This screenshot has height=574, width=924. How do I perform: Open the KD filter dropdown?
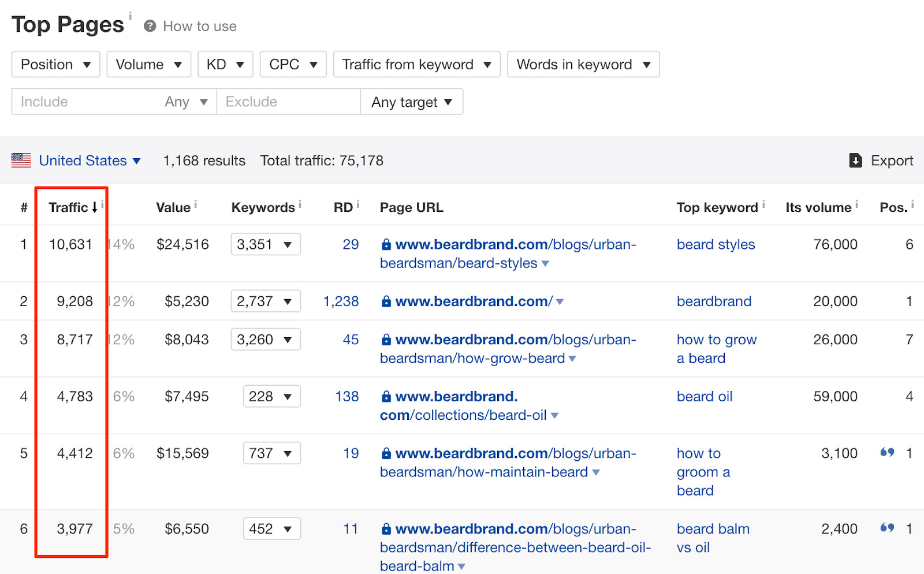tap(225, 64)
